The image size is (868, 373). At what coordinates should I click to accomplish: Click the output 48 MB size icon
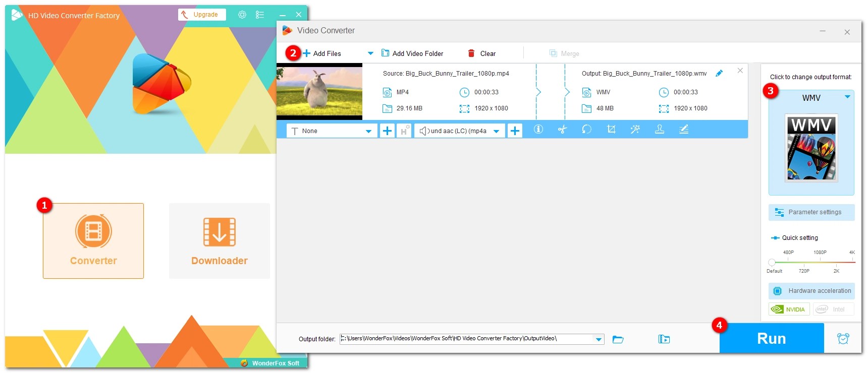point(586,108)
